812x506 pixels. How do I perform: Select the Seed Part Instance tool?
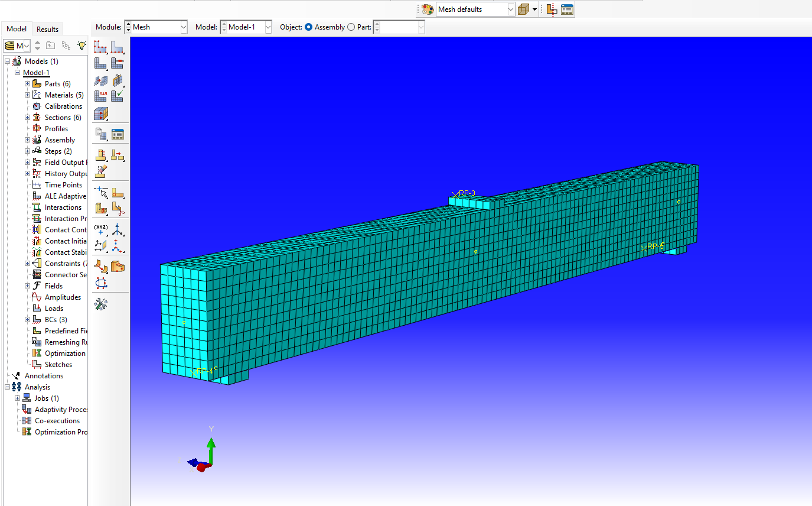[101, 47]
